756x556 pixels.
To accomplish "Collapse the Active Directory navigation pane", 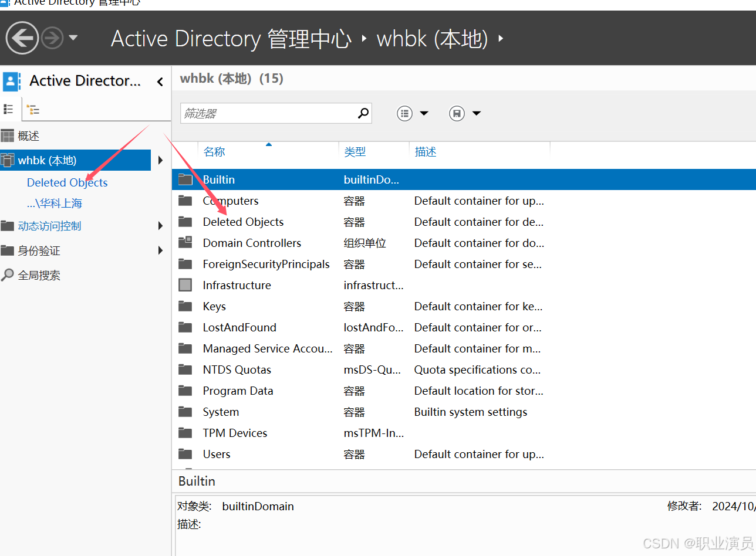I will tap(160, 82).
